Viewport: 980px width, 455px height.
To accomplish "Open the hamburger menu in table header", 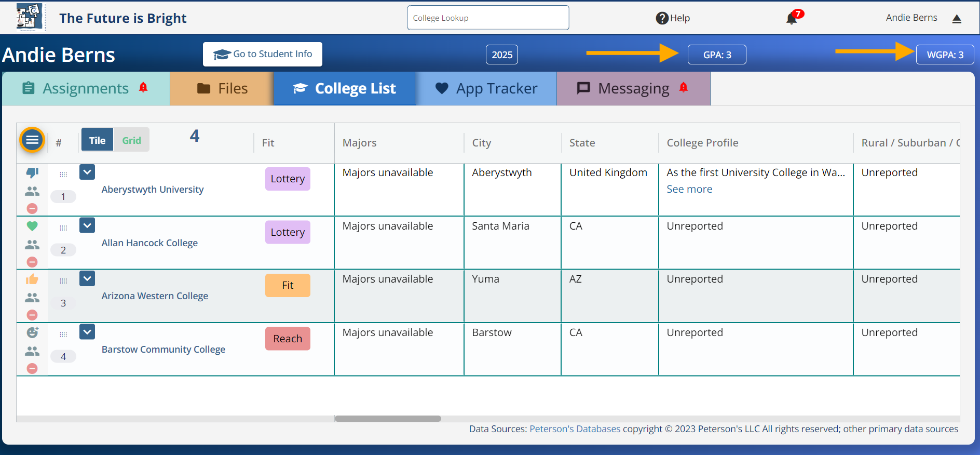I will coord(32,140).
